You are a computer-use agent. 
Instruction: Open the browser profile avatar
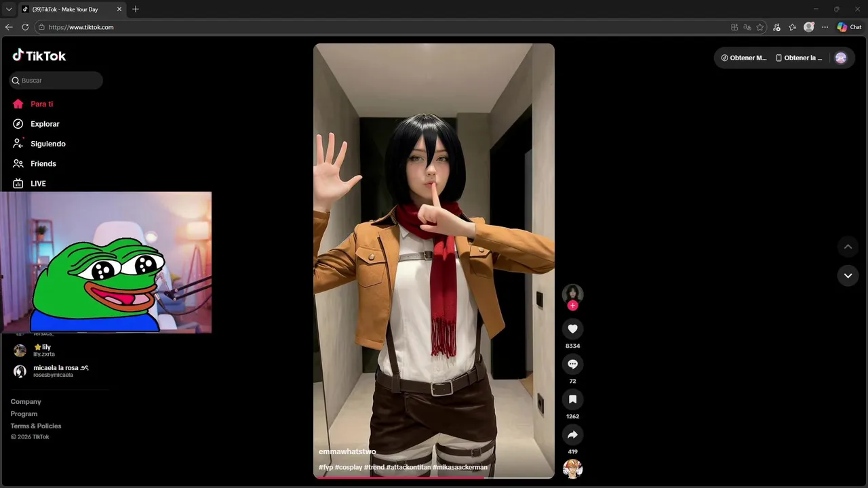click(x=809, y=27)
